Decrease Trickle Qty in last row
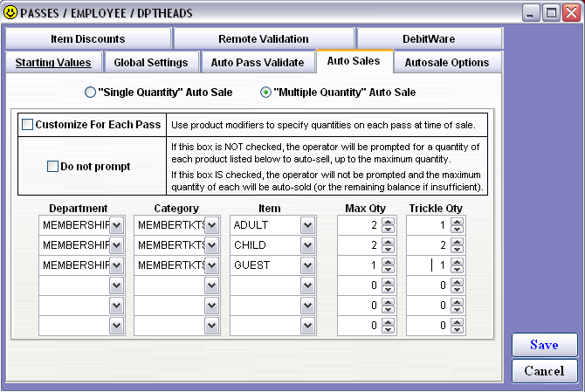Image resolution: width=585 pixels, height=392 pixels. (x=457, y=330)
